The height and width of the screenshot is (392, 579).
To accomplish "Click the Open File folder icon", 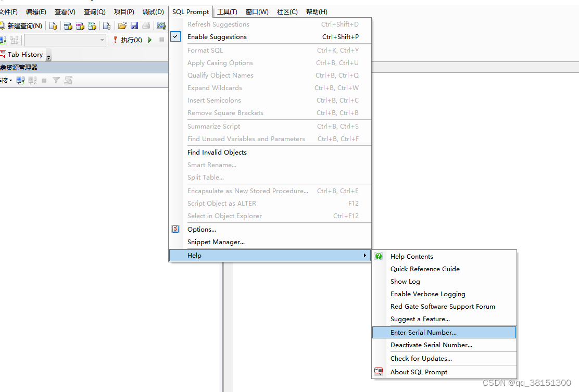I will click(122, 26).
